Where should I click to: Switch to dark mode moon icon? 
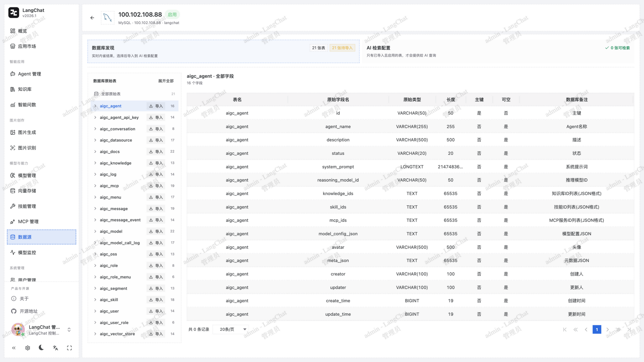pos(41,348)
